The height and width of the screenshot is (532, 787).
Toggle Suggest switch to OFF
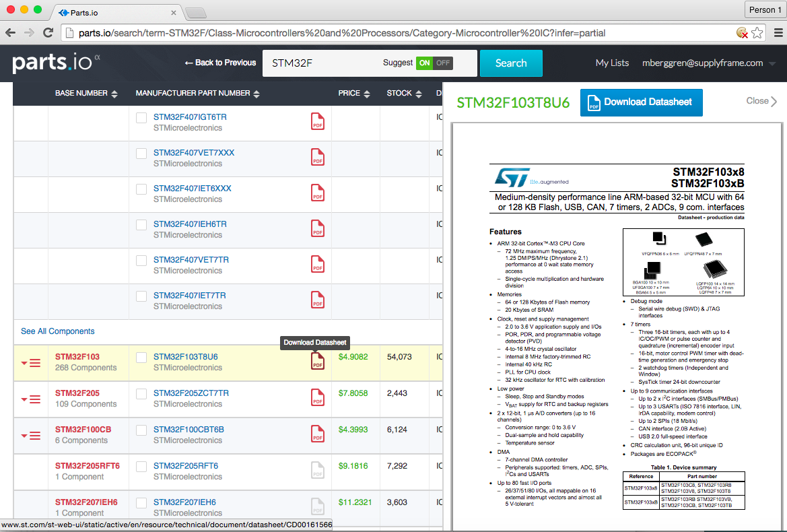pyautogui.click(x=443, y=63)
